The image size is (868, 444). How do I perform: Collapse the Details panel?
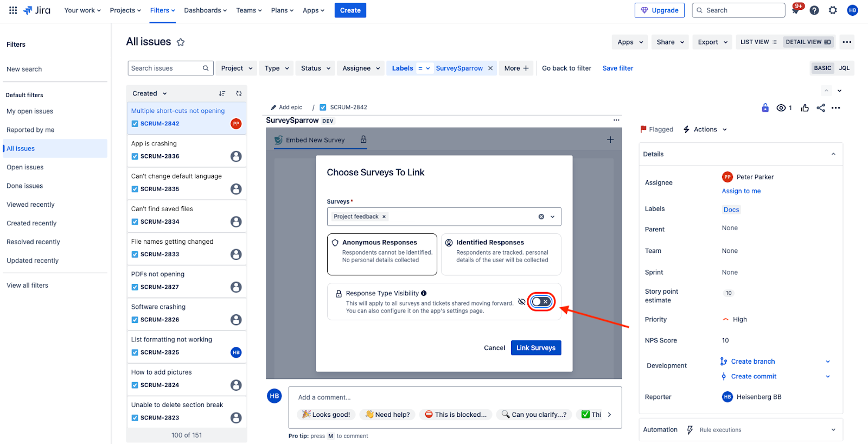tap(833, 154)
